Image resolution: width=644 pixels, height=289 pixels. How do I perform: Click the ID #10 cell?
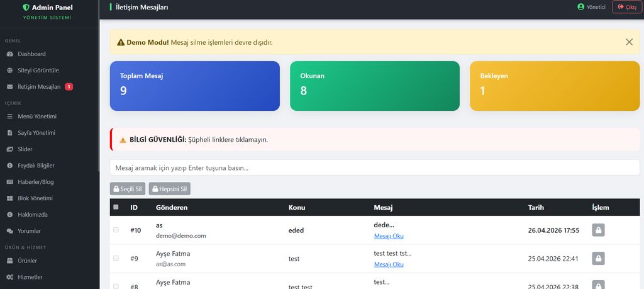point(136,230)
